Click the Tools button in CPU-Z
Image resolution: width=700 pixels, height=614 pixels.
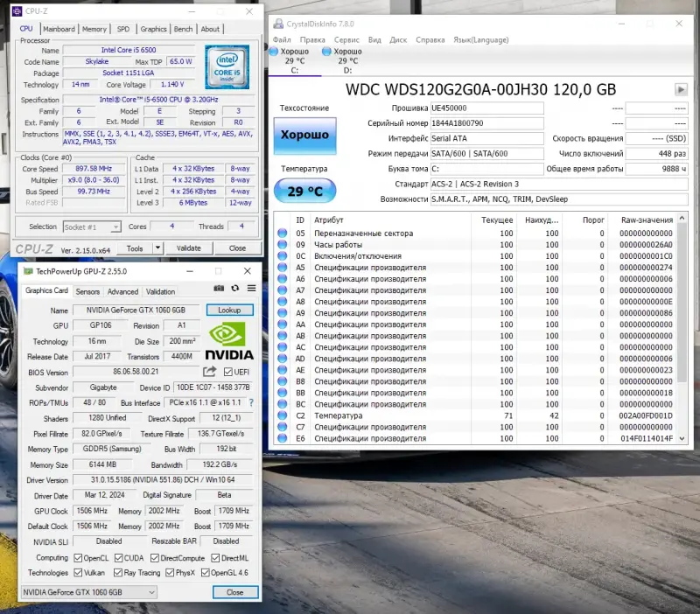(135, 248)
